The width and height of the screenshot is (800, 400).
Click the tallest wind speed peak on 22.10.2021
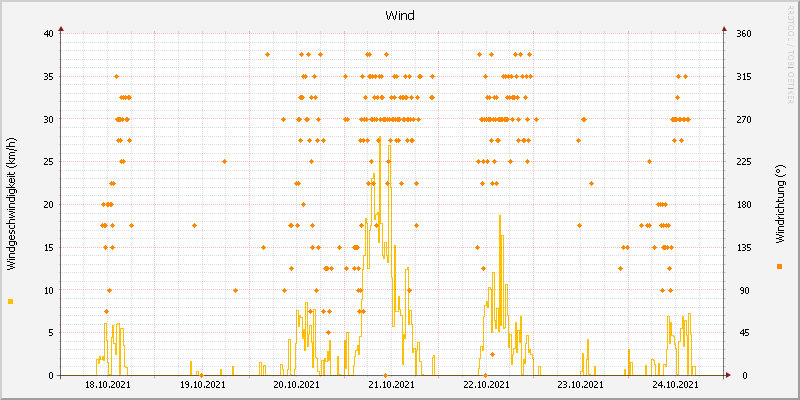[x=500, y=216]
